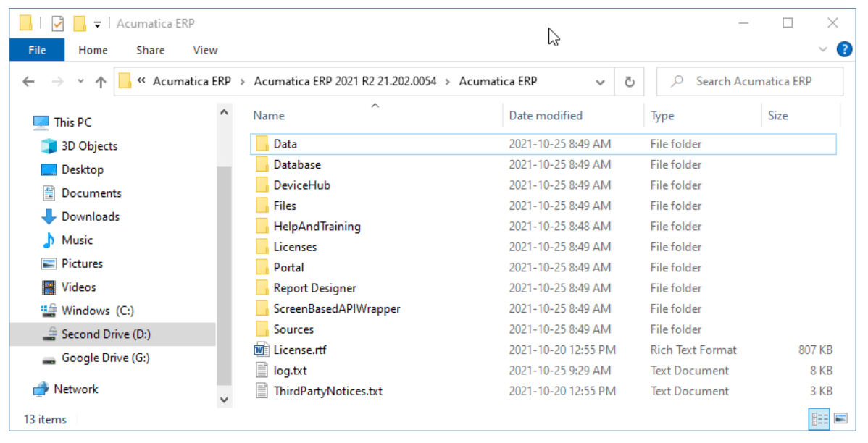Viewport: 868px width, 443px height.
Task: Select the Licenses folder icon
Action: coord(262,247)
